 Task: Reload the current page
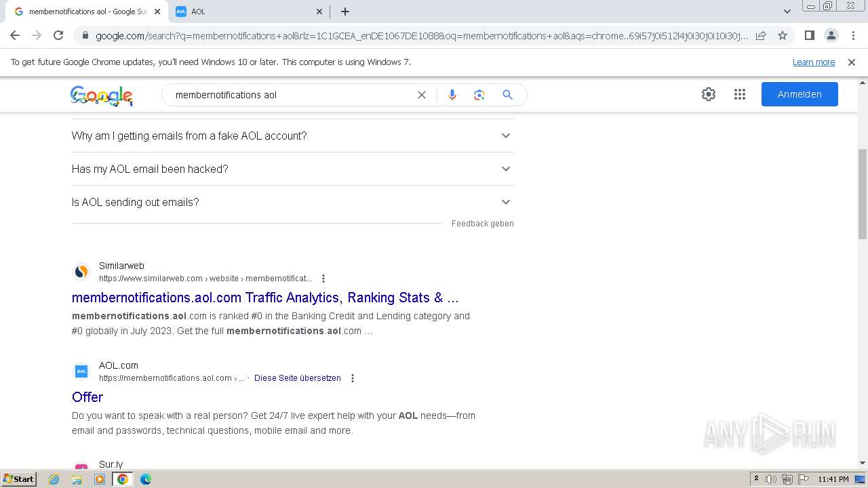[58, 35]
